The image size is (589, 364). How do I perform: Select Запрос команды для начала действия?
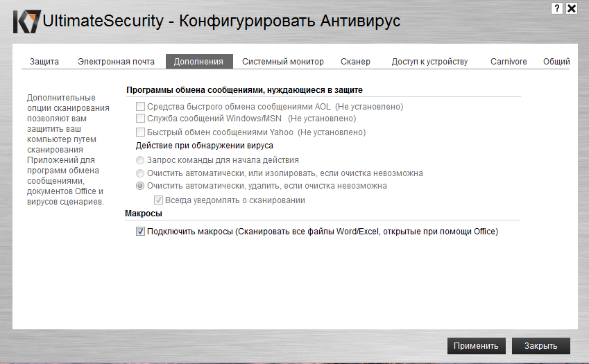[140, 160]
